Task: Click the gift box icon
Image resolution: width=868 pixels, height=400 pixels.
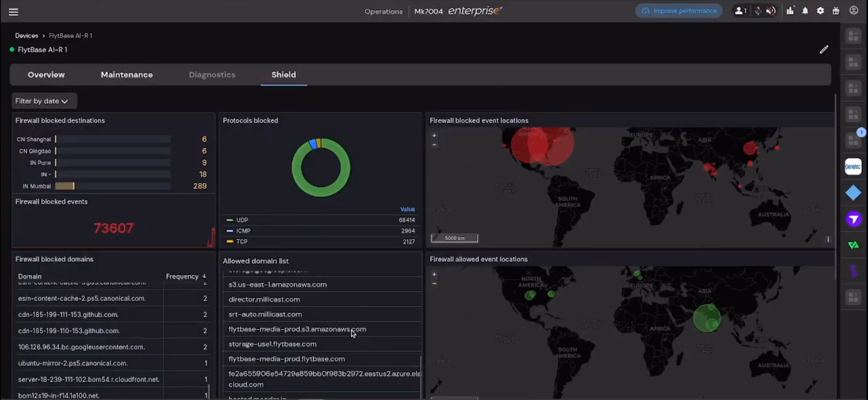Action: 836,11
